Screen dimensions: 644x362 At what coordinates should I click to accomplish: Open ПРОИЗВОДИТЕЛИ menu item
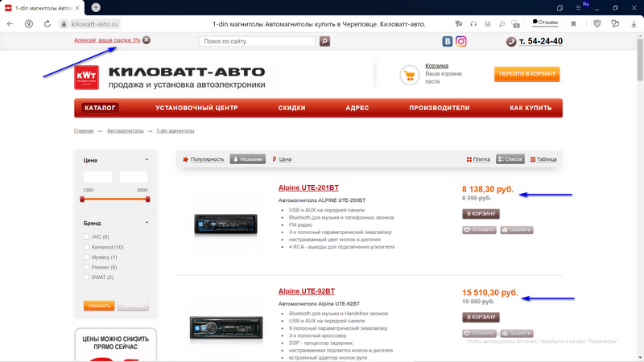(x=439, y=108)
